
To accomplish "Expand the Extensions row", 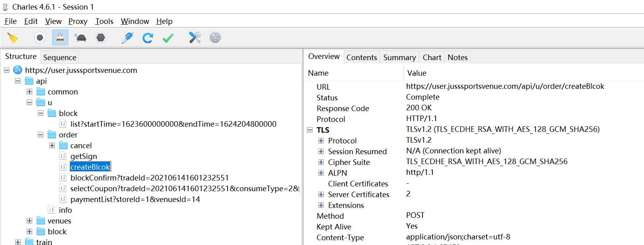I will (x=321, y=205).
